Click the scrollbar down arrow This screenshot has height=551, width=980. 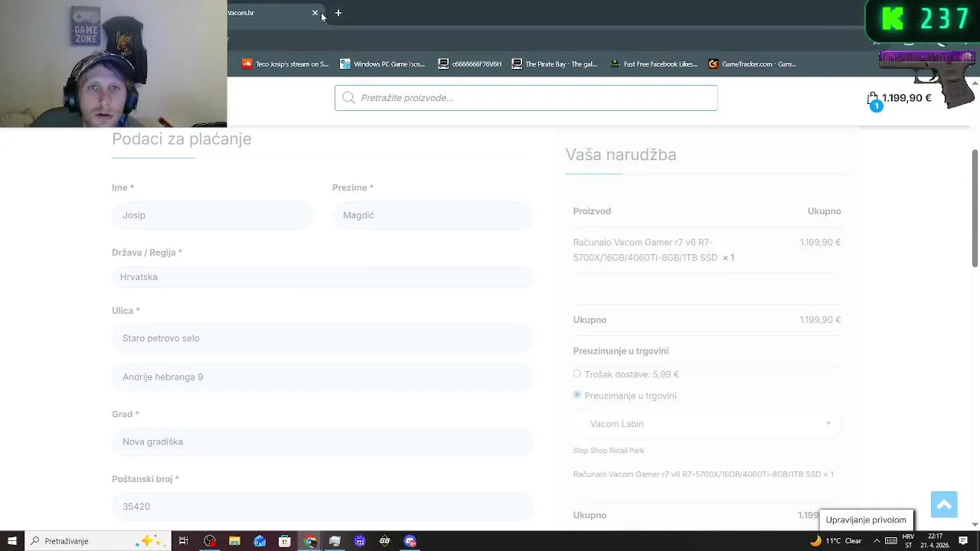coord(975,525)
